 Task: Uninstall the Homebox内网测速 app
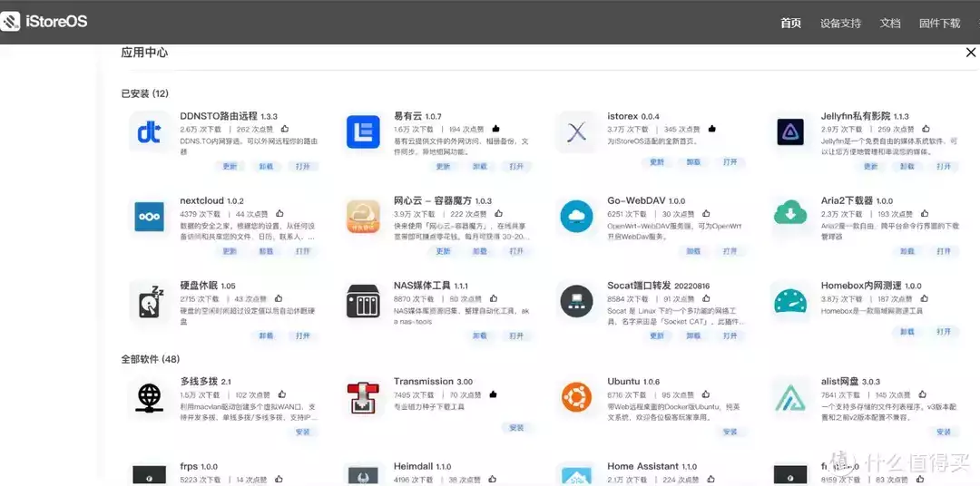906,332
